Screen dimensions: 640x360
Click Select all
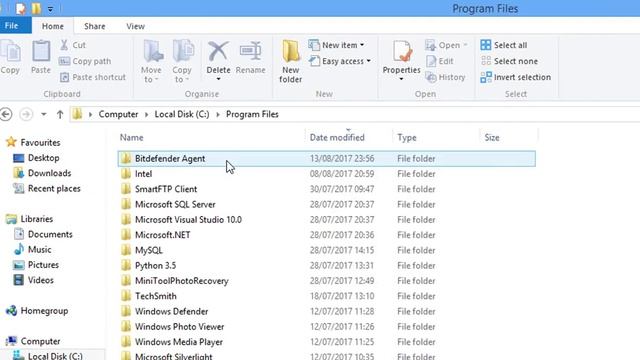coord(504,45)
